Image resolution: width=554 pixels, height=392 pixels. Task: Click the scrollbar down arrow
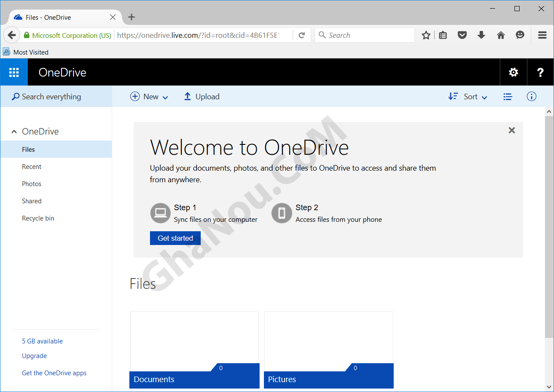[x=549, y=387]
